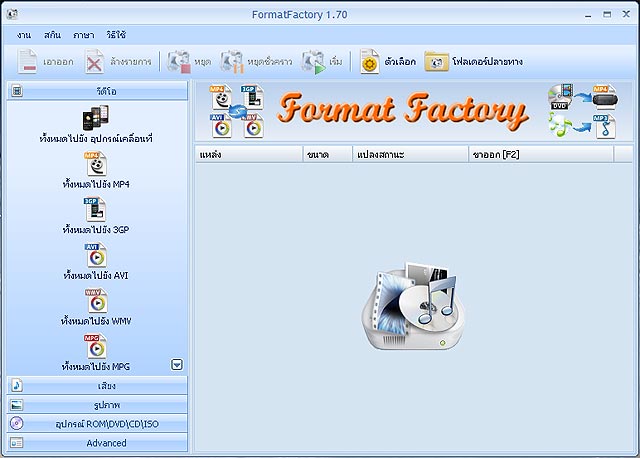Select the All to WMV icon
The image size is (640, 458).
tap(96, 300)
